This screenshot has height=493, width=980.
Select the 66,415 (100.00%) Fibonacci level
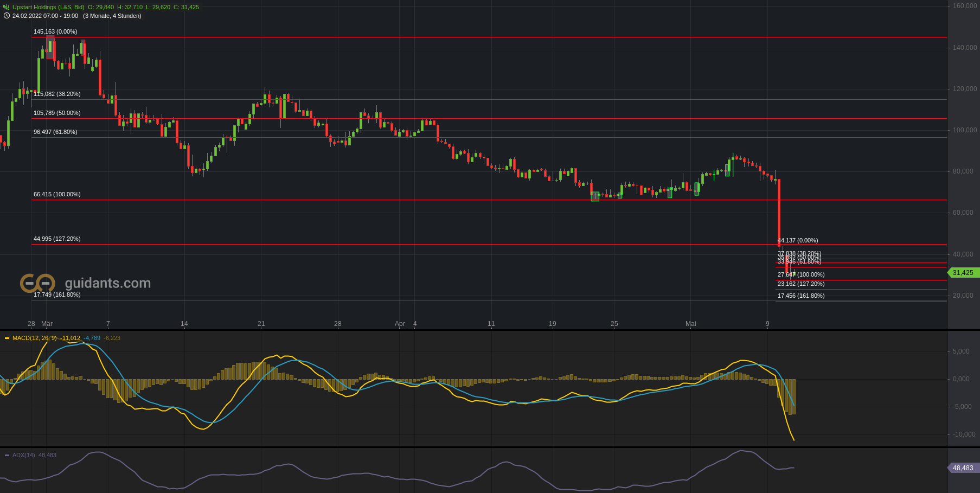point(57,194)
